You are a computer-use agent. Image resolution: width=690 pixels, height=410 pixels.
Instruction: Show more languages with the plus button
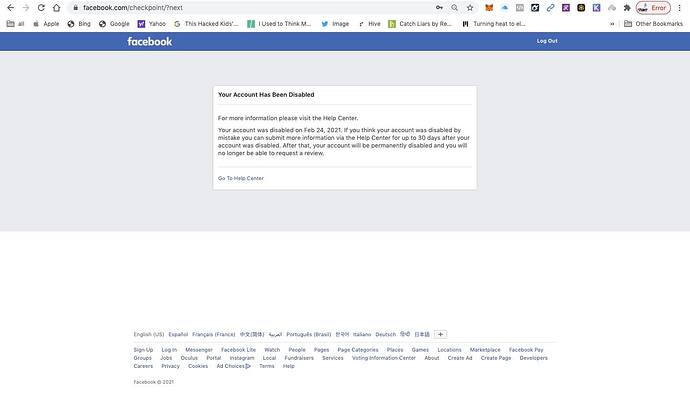440,334
